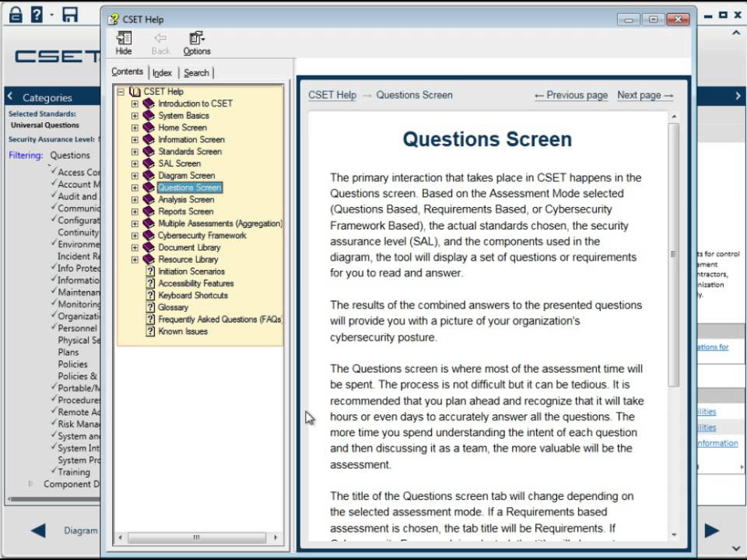This screenshot has height=560, width=747.
Task: Click the book icon next to SAL Screen
Action: click(x=149, y=163)
